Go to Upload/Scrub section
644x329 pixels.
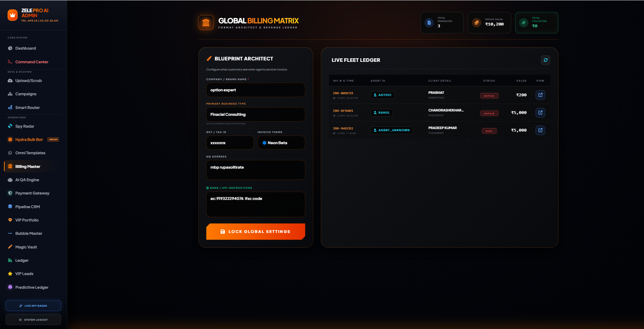click(x=28, y=81)
